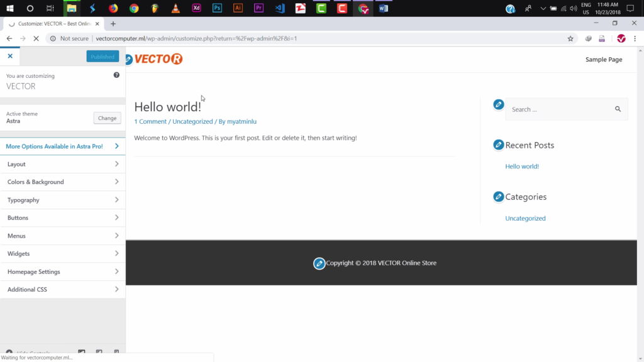Click the Published button
Screen dimensions: 644x362
click(103, 57)
